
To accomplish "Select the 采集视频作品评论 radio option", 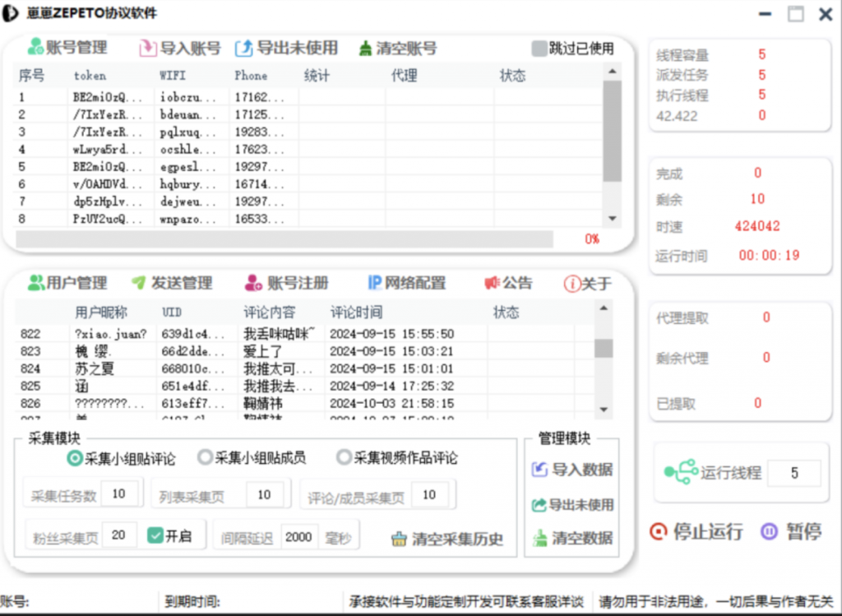I will 344,457.
